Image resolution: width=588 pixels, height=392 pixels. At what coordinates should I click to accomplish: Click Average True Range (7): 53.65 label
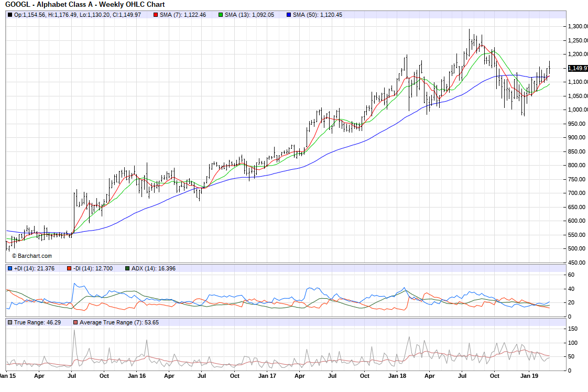tap(119, 323)
